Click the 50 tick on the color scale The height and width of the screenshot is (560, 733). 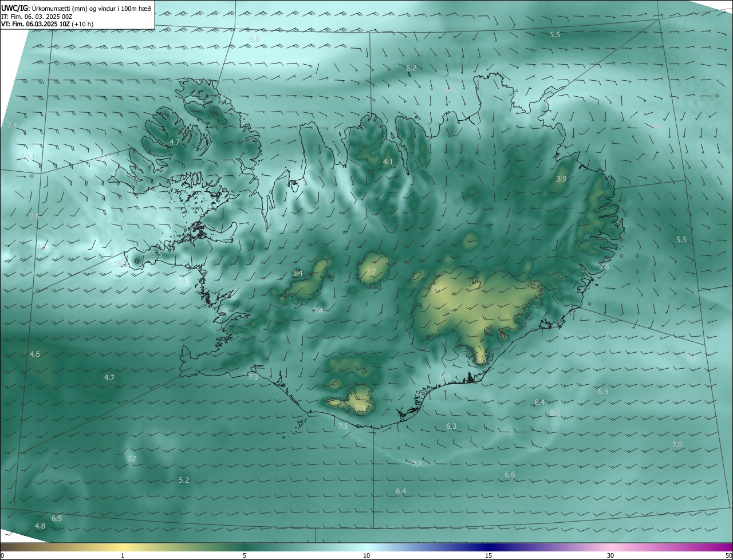point(728,555)
